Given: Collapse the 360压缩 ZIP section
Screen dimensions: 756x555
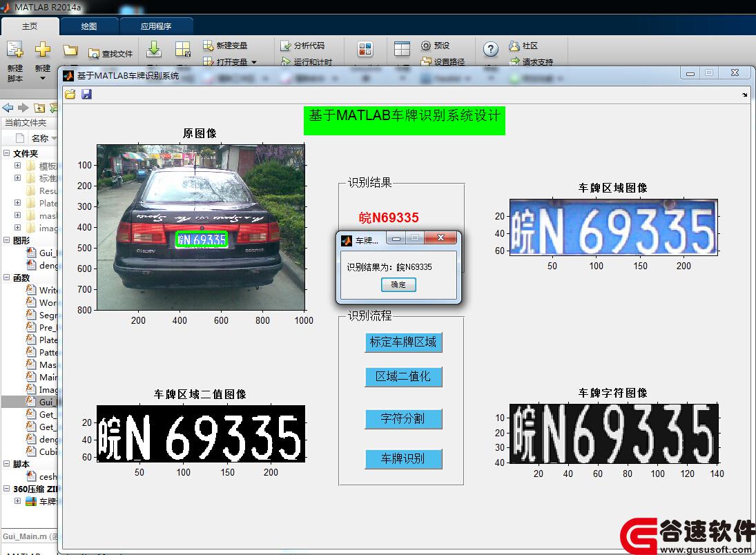Looking at the screenshot, I should tap(7, 489).
